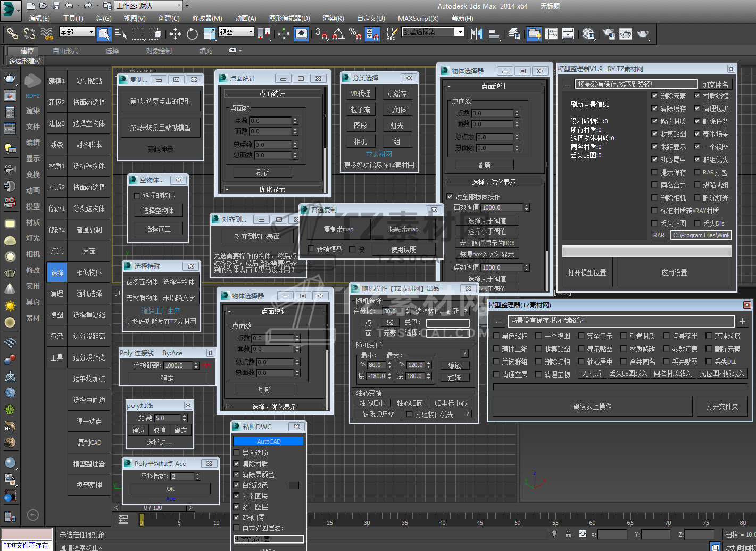Open the 视图 reference coordinate dropdown
This screenshot has width=756, height=551.
tap(236, 32)
